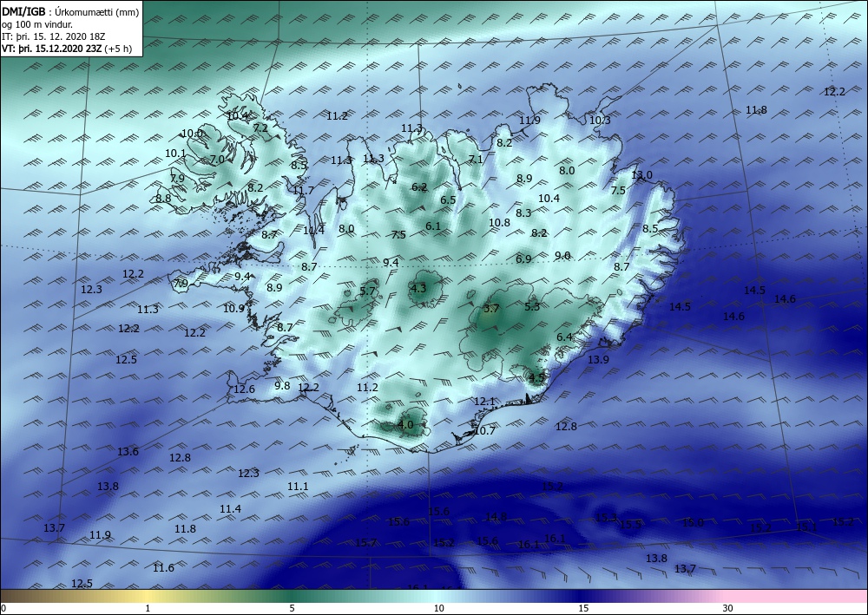Select the map value 3.7
868x615 pixels.
click(491, 309)
